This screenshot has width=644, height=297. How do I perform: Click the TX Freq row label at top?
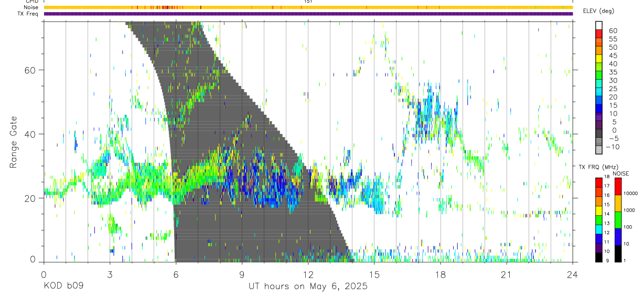(x=28, y=13)
